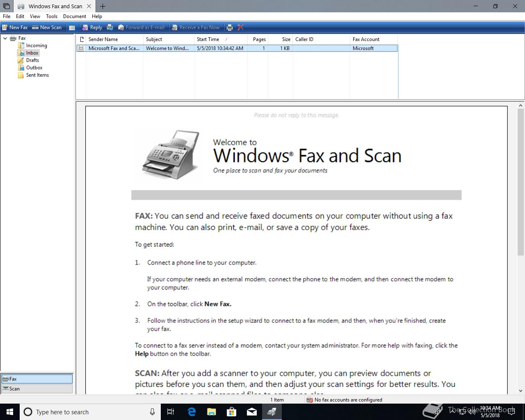
Task: Open the Incoming folder
Action: 37,46
